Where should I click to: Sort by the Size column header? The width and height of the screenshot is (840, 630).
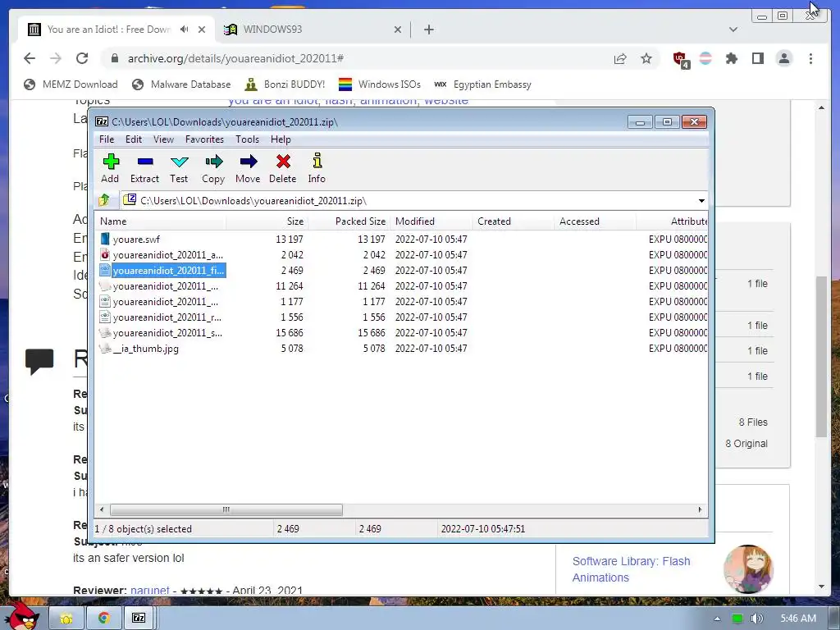(x=267, y=221)
